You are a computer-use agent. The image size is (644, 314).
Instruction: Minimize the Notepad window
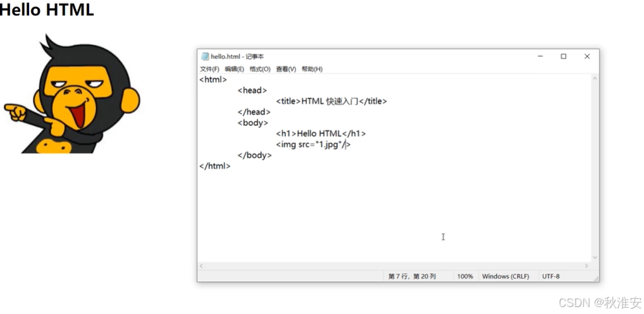pyautogui.click(x=540, y=56)
